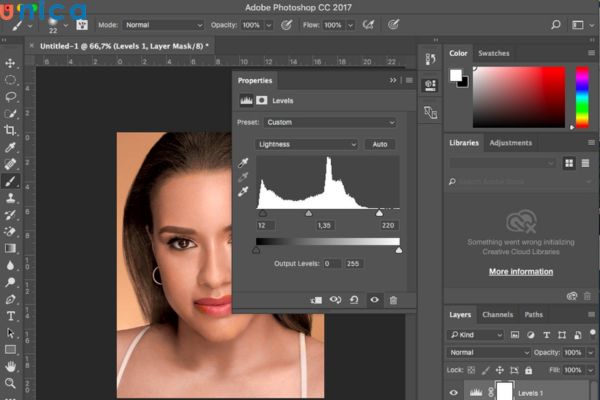The width and height of the screenshot is (600, 400).
Task: Select the Zoom tool
Action: 11,383
